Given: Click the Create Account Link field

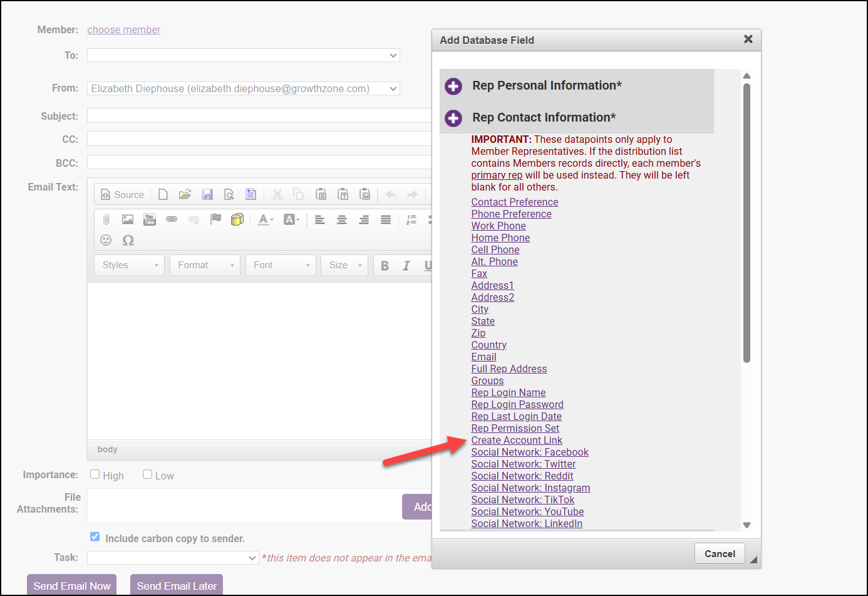Looking at the screenshot, I should [517, 441].
